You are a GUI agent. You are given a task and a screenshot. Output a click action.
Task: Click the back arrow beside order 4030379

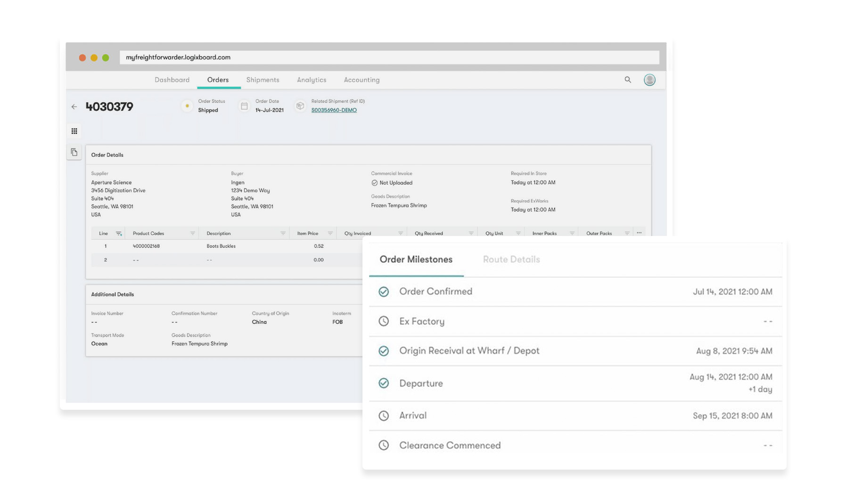click(74, 107)
